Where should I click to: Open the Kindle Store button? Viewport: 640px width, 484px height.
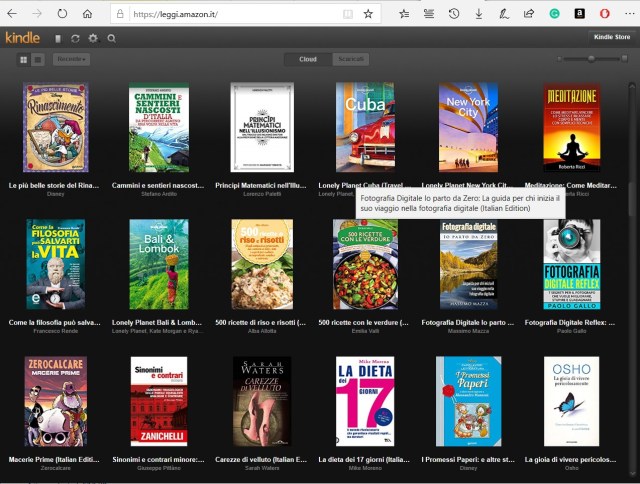click(x=610, y=38)
